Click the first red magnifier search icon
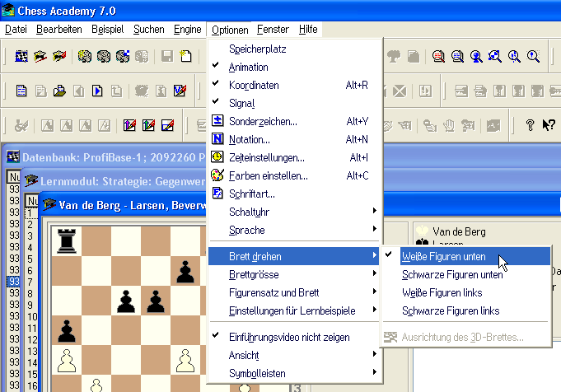This screenshot has width=561, height=392. coord(438,56)
